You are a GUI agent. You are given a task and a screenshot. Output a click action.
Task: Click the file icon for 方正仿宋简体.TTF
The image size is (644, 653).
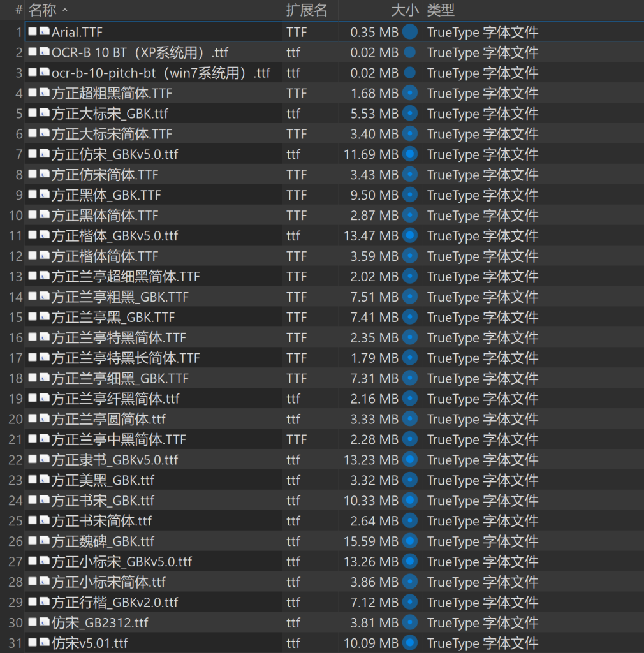(x=45, y=174)
